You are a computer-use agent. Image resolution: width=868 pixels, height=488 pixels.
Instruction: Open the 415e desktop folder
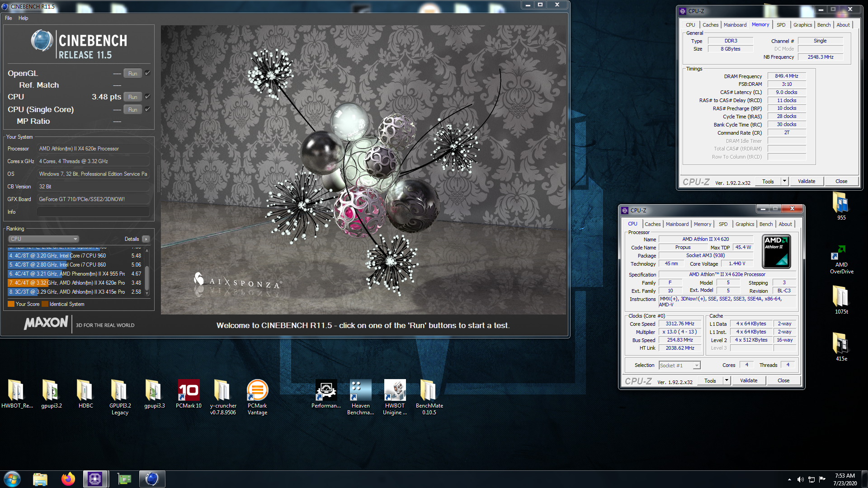coord(841,347)
